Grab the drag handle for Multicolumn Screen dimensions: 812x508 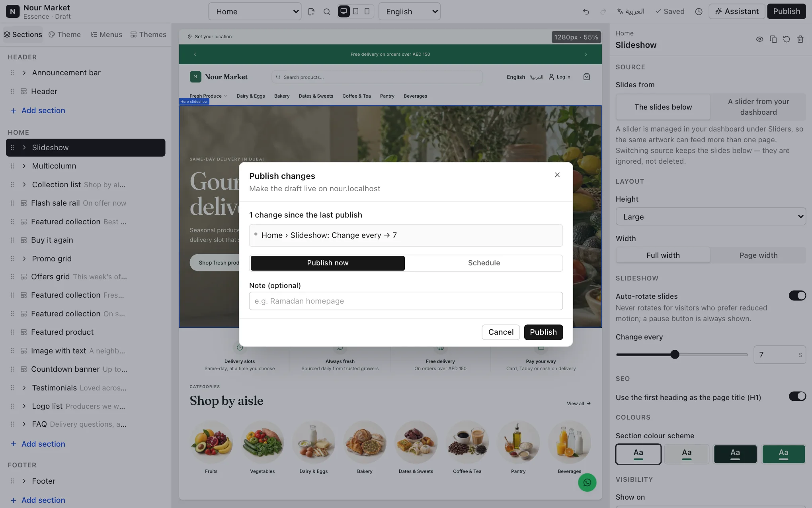(x=12, y=166)
